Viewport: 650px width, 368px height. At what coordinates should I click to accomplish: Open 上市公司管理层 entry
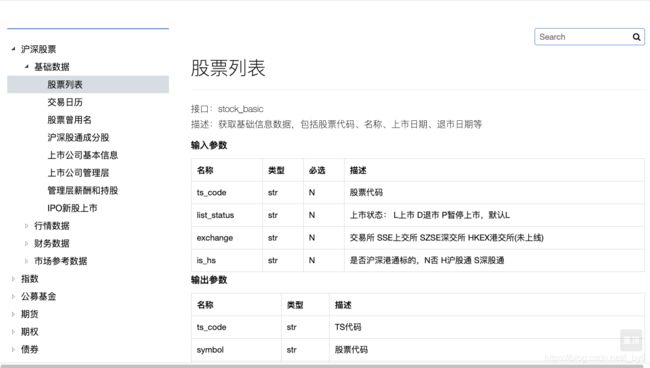coord(78,173)
